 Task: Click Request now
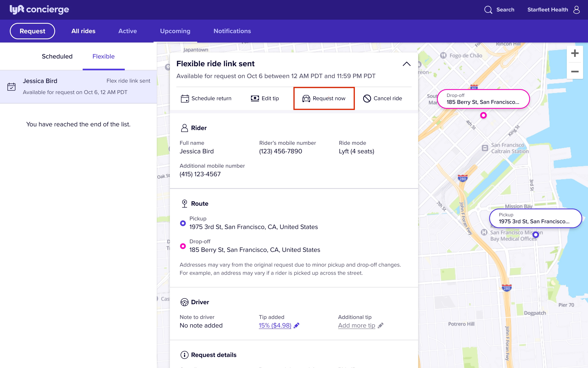[324, 98]
